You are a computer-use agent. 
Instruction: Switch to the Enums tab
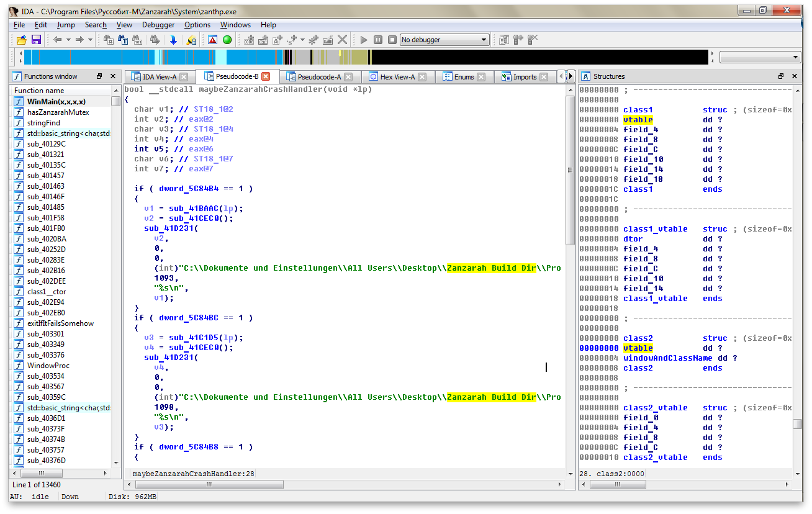point(464,77)
